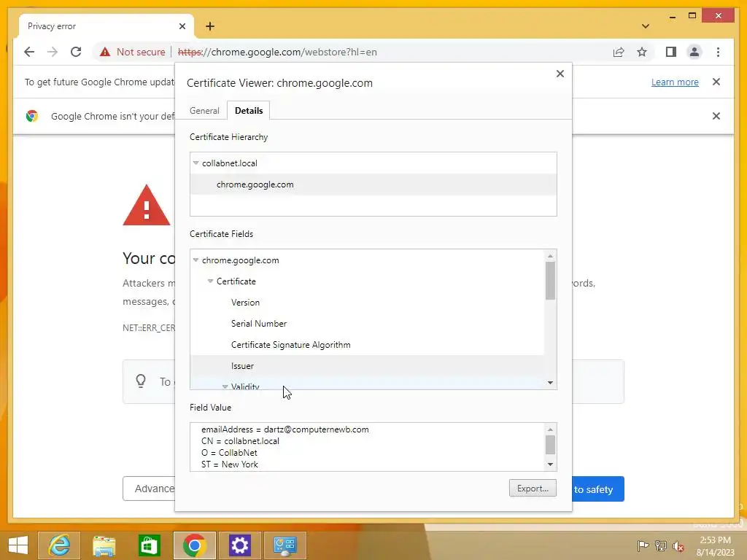This screenshot has width=747, height=560.
Task: Open the Windows Start button
Action: [x=18, y=545]
